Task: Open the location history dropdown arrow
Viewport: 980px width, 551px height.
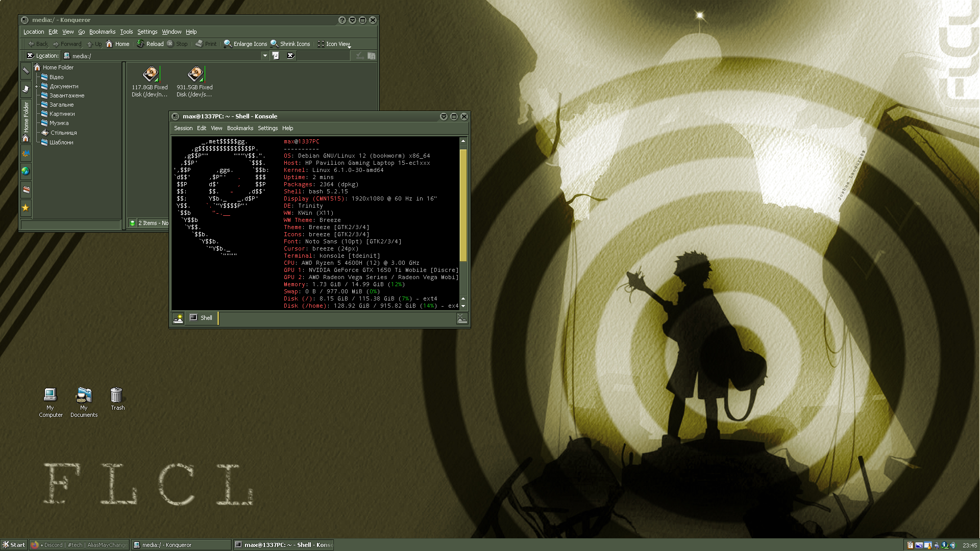Action: tap(265, 56)
